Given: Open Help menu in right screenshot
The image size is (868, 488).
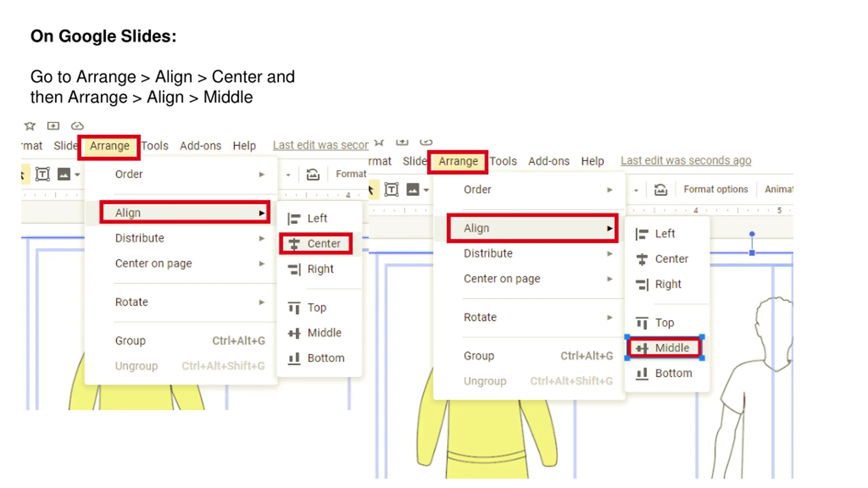Looking at the screenshot, I should [592, 161].
